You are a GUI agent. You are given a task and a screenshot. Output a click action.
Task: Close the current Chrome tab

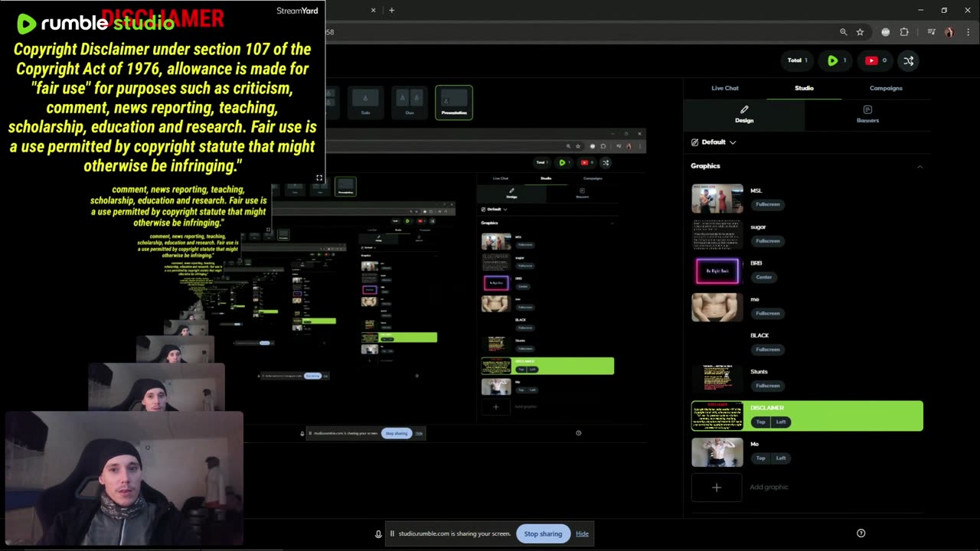(374, 10)
